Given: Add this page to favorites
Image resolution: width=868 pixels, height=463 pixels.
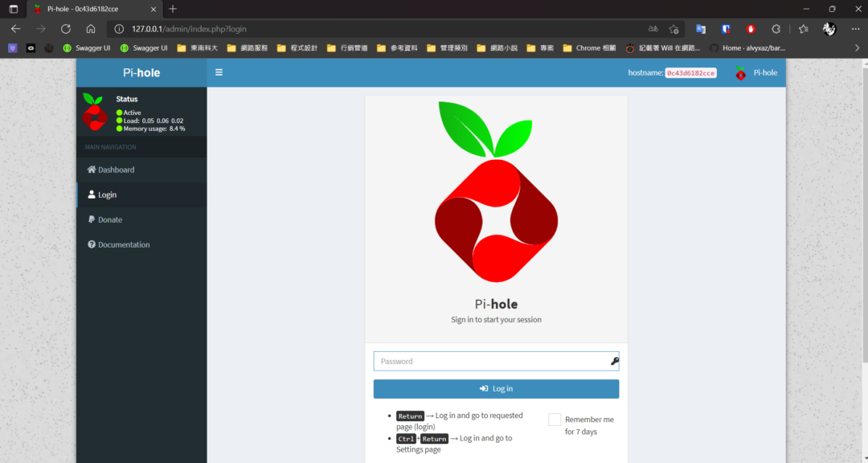Looking at the screenshot, I should pos(674,29).
